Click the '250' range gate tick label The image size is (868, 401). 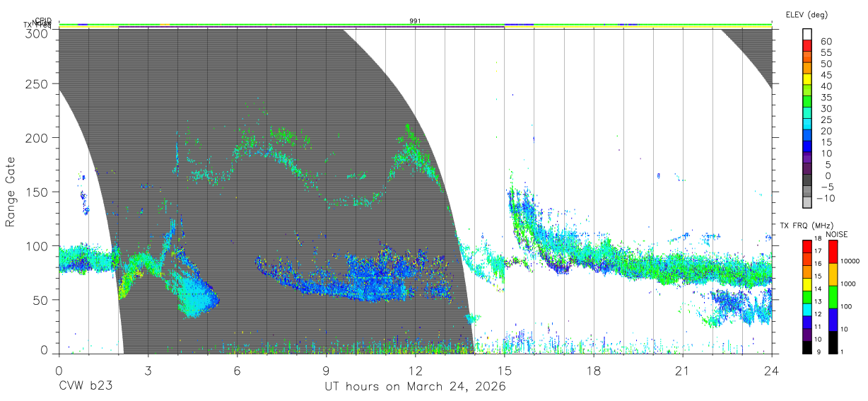(x=37, y=84)
